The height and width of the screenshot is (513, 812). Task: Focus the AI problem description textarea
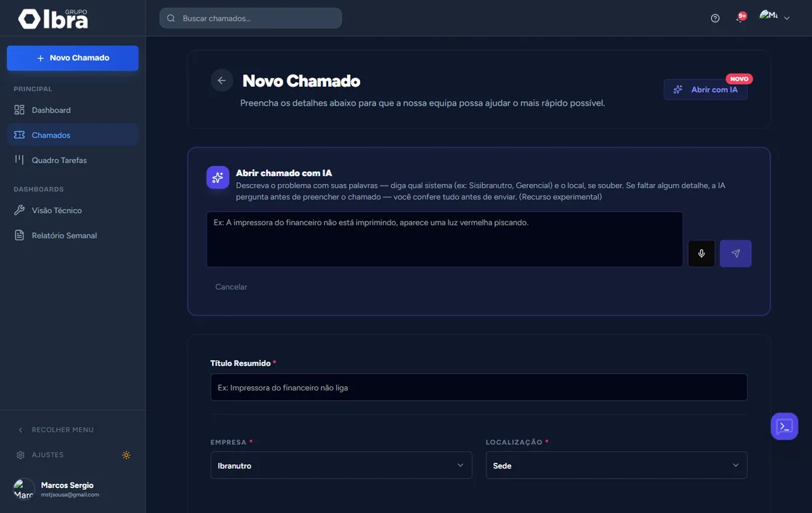point(445,239)
